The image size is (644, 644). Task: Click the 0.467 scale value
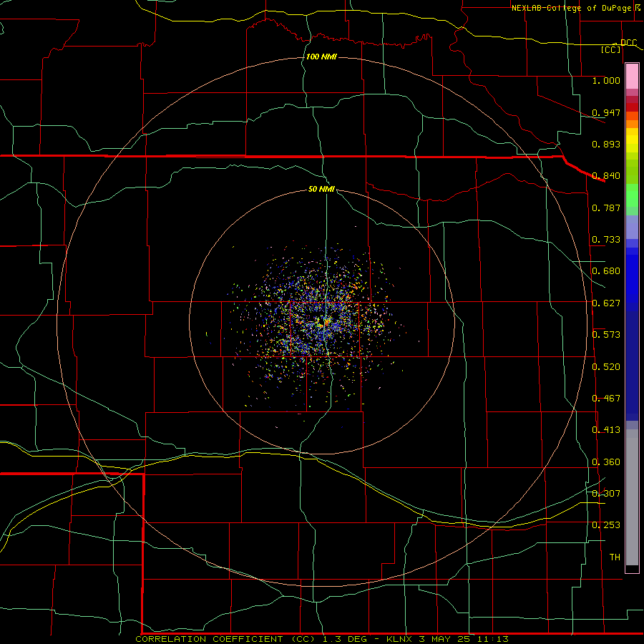[606, 399]
